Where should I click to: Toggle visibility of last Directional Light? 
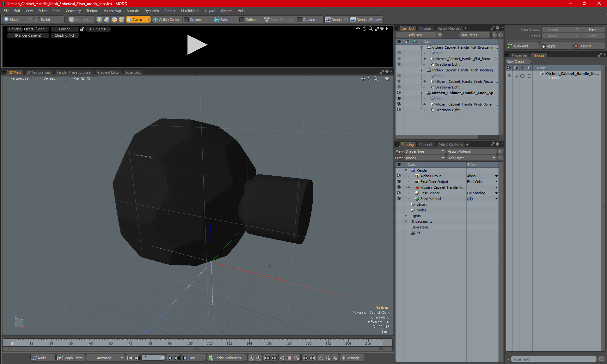[399, 110]
